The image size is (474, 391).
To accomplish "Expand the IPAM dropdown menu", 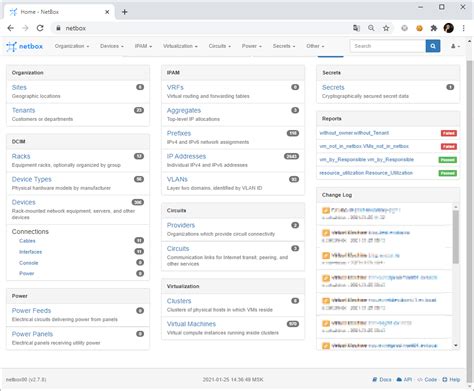I will pyautogui.click(x=143, y=46).
